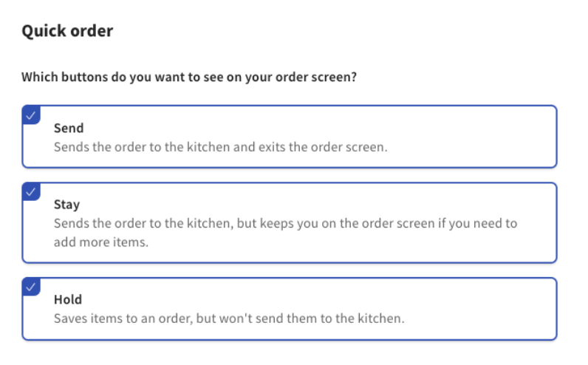Image resolution: width=588 pixels, height=365 pixels.
Task: Click the bold "Send" option title
Action: click(x=69, y=129)
